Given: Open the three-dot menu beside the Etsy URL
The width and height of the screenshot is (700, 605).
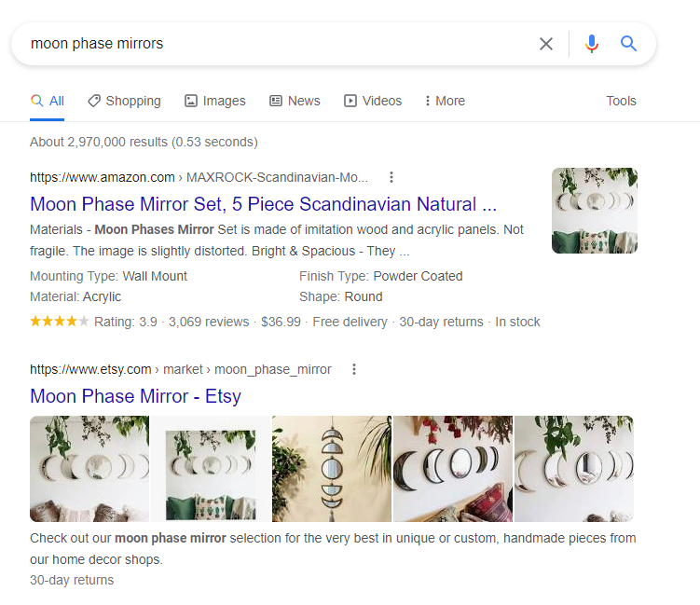Looking at the screenshot, I should 354,369.
